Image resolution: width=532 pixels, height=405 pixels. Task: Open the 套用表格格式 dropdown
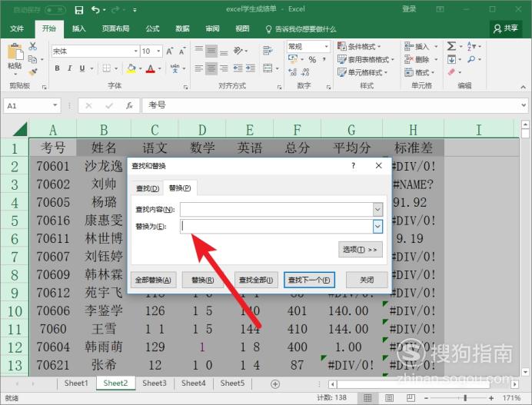[x=366, y=60]
